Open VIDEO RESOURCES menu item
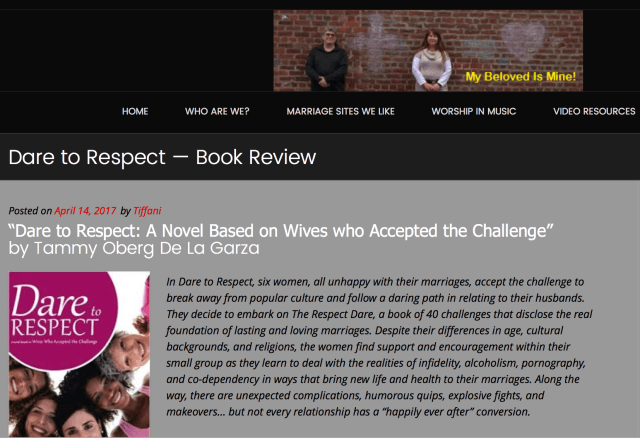The height and width of the screenshot is (438, 640). click(594, 111)
